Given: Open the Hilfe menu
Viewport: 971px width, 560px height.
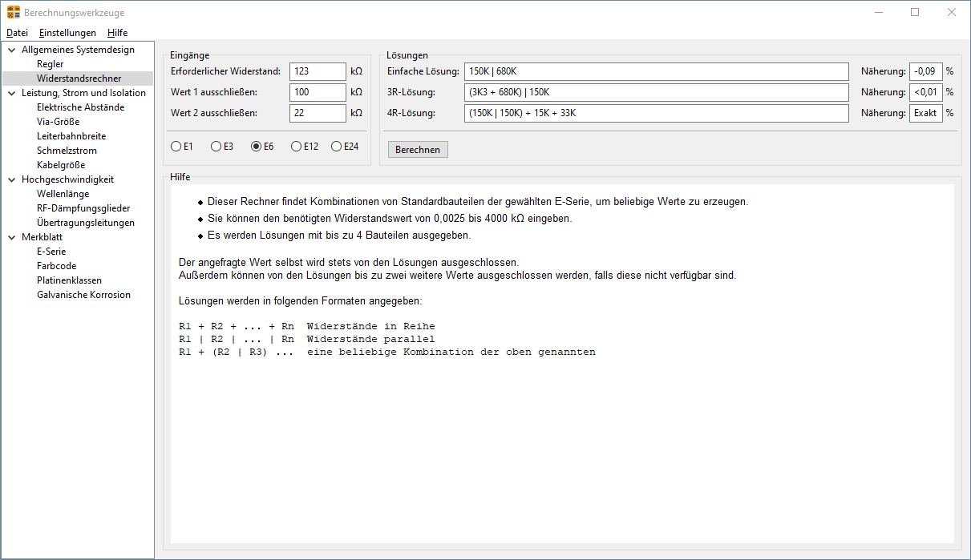Looking at the screenshot, I should tap(117, 33).
